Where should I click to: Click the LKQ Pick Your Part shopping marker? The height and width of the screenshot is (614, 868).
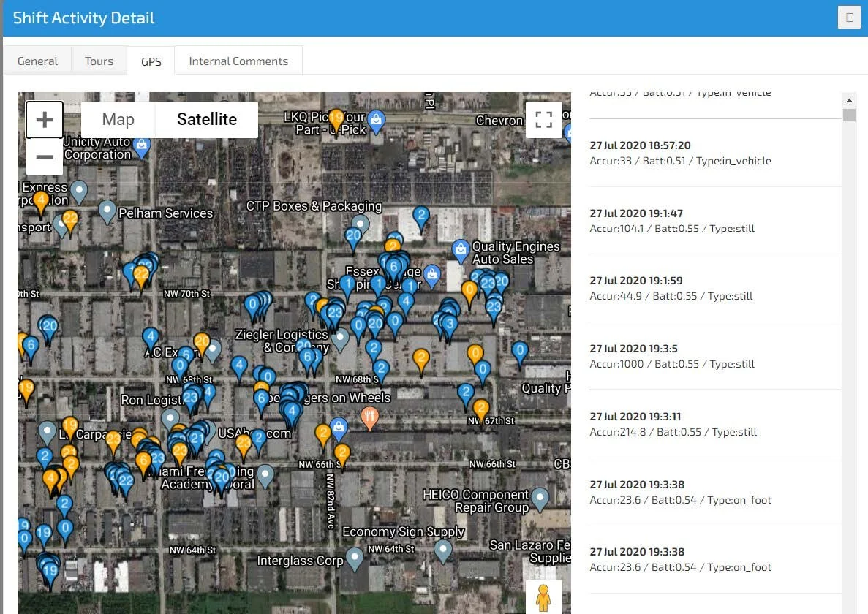(x=376, y=121)
